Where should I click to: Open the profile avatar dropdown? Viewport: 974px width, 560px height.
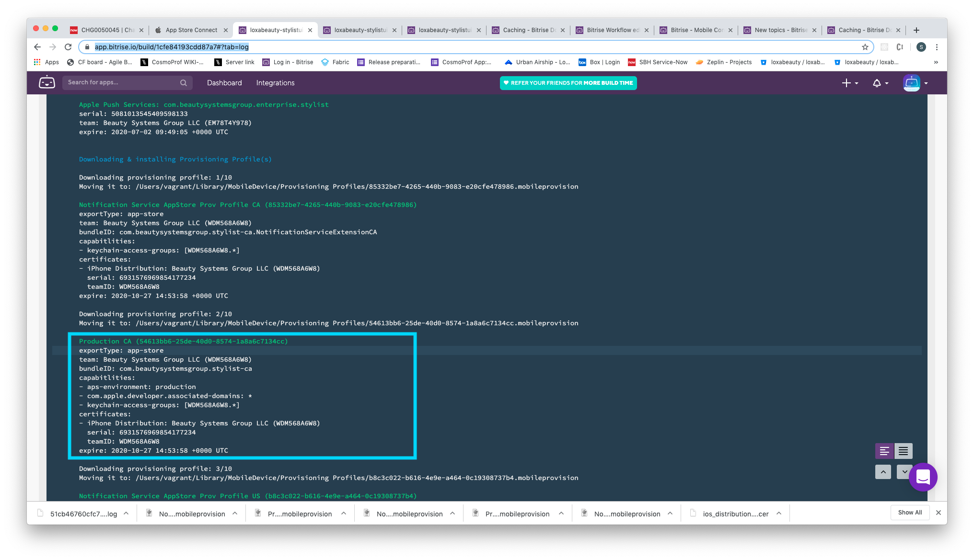pyautogui.click(x=916, y=83)
